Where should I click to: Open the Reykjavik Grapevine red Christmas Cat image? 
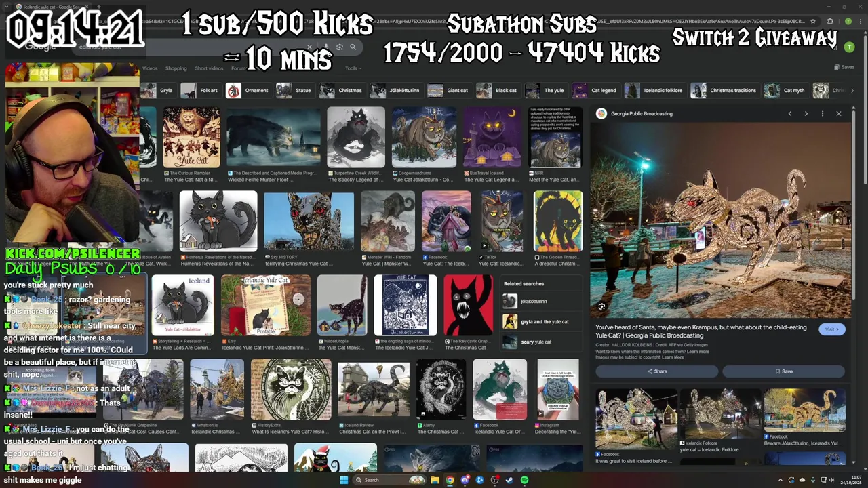click(x=468, y=306)
